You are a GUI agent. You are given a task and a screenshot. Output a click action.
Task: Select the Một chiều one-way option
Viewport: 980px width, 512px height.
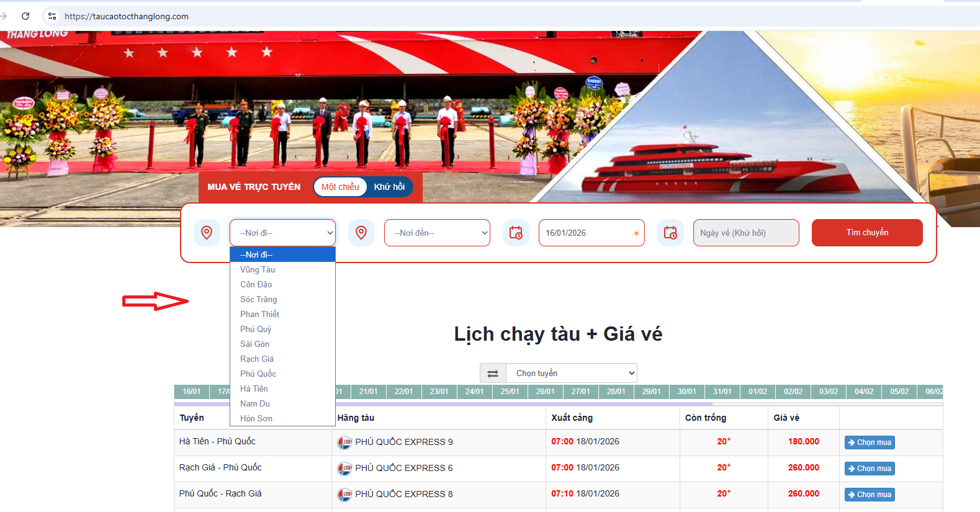pos(340,187)
